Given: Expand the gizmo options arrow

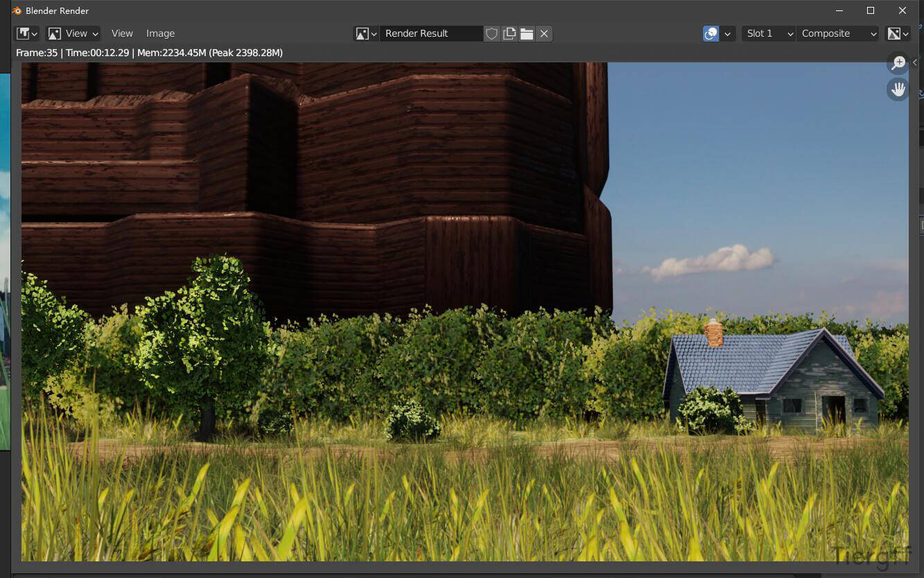Looking at the screenshot, I should pyautogui.click(x=727, y=33).
